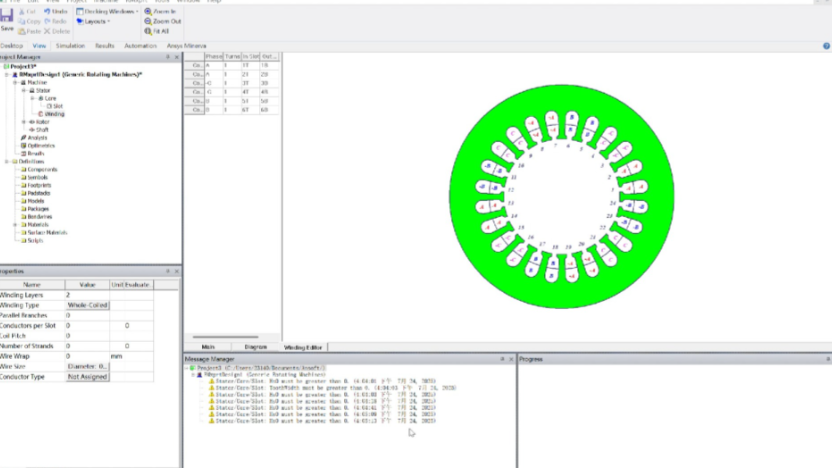This screenshot has width=832, height=468.
Task: Pin the Properties panel with auto-hide icon
Action: [x=167, y=271]
